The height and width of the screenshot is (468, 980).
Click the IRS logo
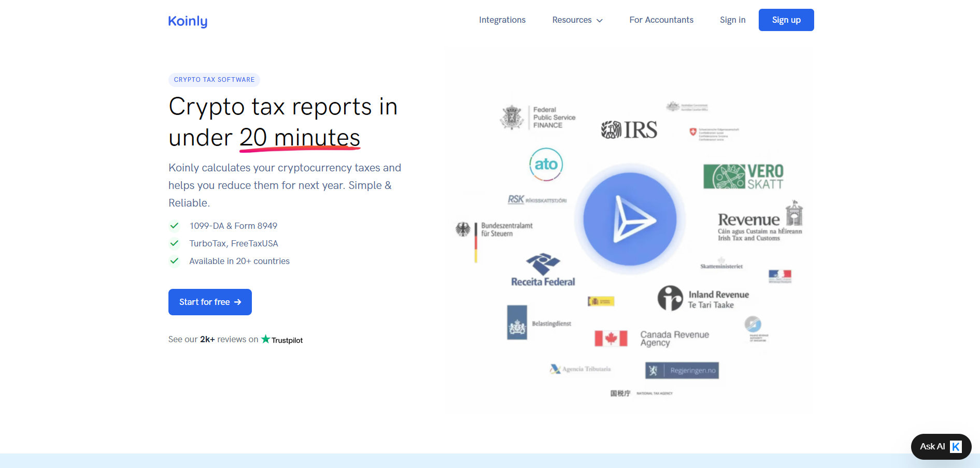(629, 129)
